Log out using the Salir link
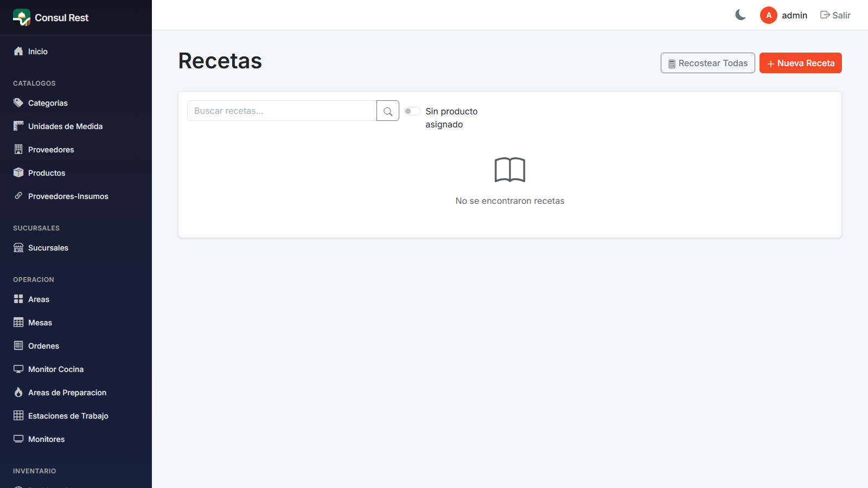Screen dimensions: 868x488 (x=835, y=15)
